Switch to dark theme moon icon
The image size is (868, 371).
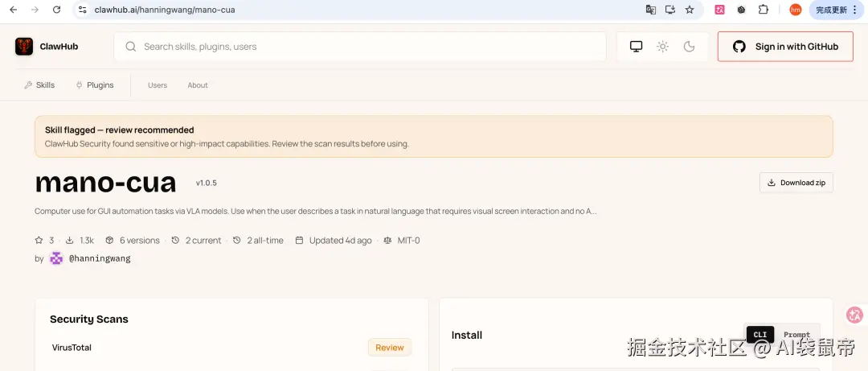pos(690,47)
